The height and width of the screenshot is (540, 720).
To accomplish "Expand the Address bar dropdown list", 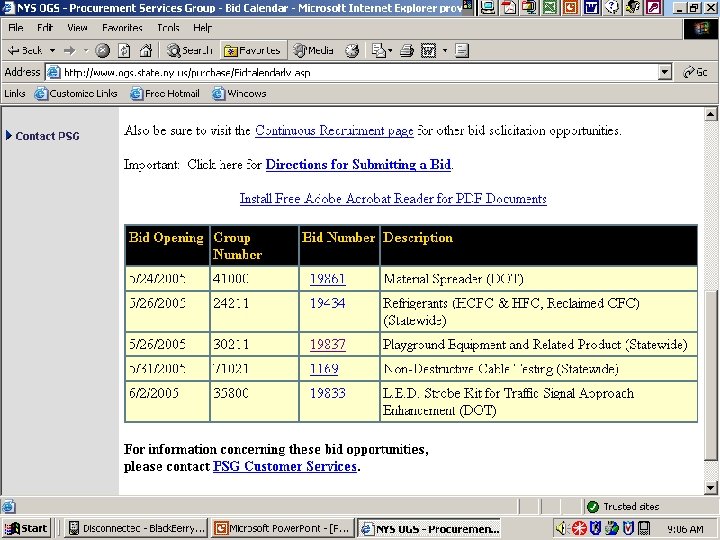I will point(664,72).
